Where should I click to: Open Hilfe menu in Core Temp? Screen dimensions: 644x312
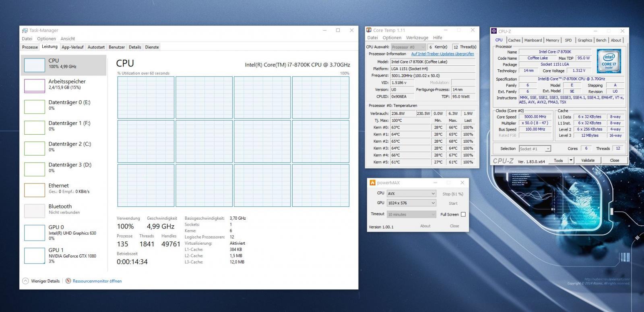point(438,38)
